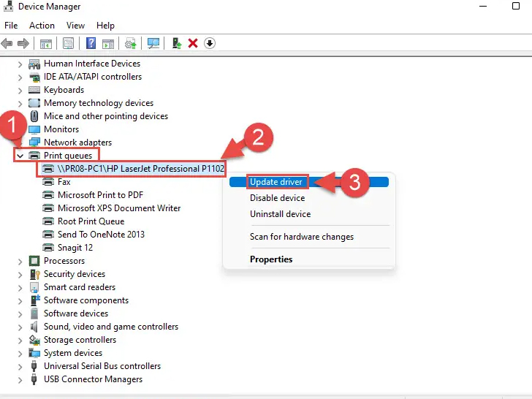Select Root Print Queue entry
Viewport: 532px width, 399px height.
[91, 221]
